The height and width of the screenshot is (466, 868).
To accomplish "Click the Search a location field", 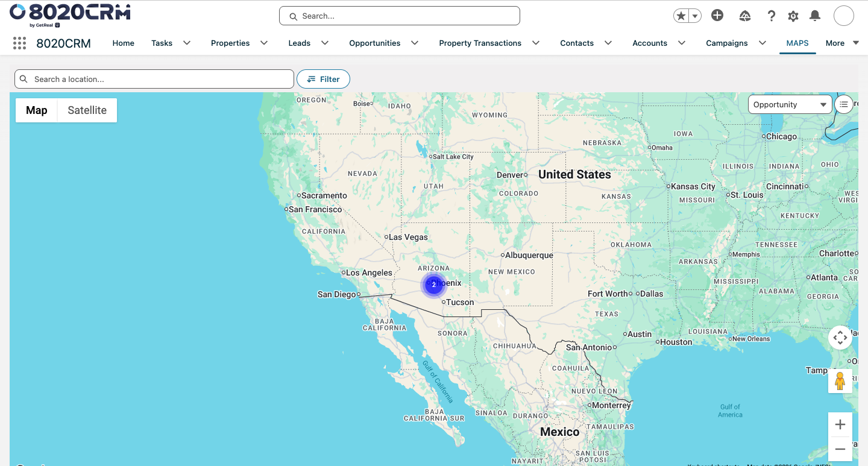I will [154, 79].
